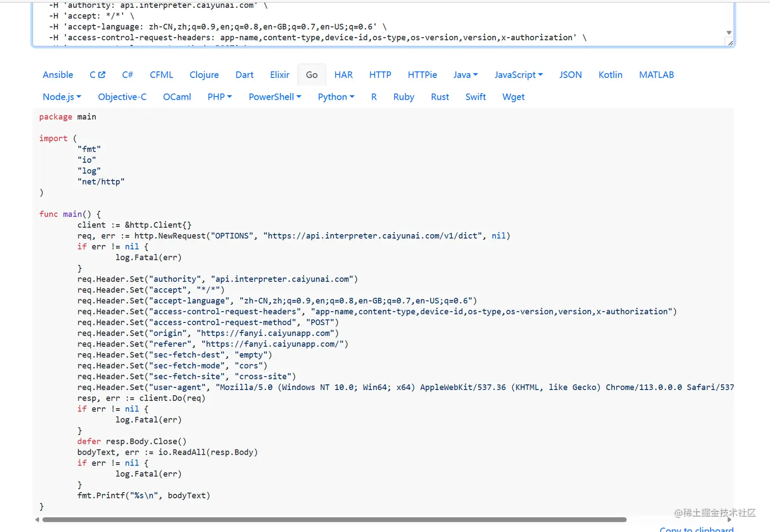The height and width of the screenshot is (532, 770).
Task: Click the 'client := &http.Client{}' line
Action: pyautogui.click(x=134, y=225)
